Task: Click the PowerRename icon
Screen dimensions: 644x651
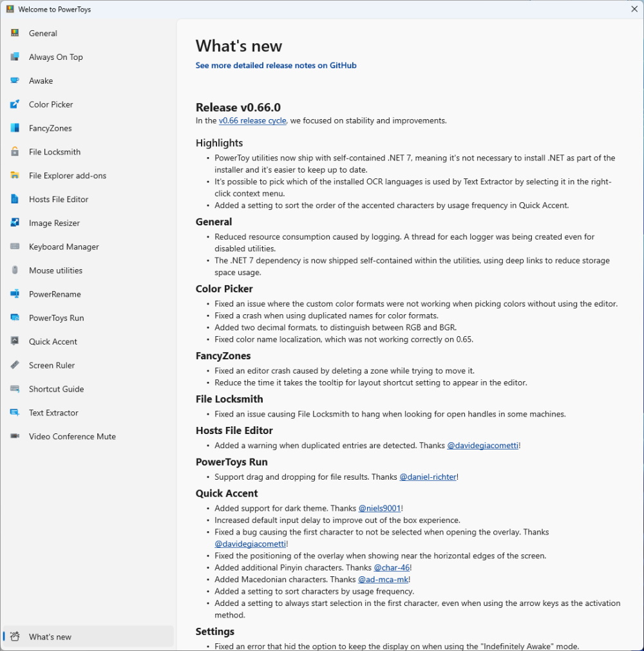Action: pos(15,294)
